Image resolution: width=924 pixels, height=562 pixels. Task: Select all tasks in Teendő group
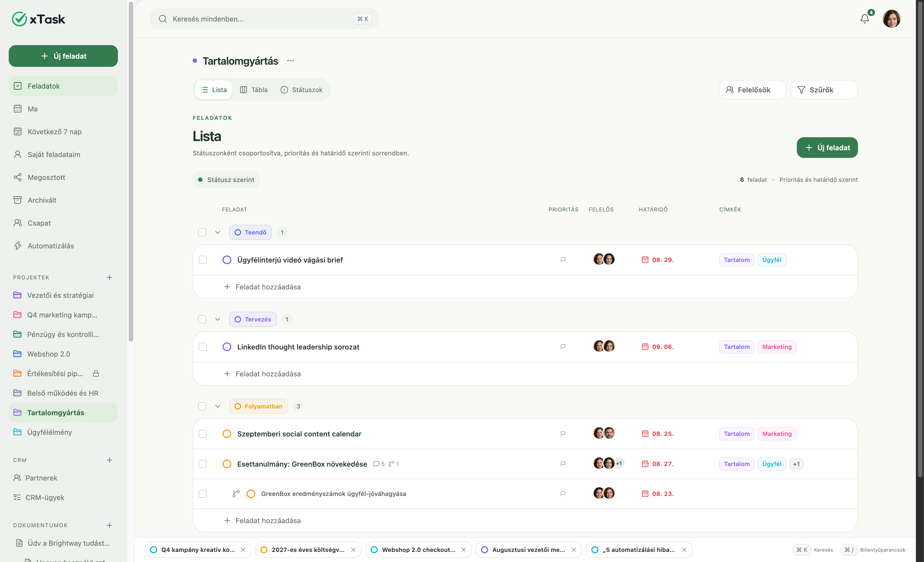(202, 232)
